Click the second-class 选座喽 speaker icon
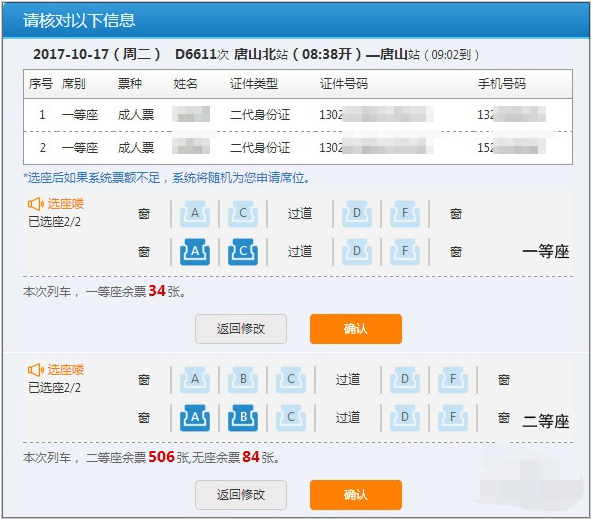 (36, 370)
